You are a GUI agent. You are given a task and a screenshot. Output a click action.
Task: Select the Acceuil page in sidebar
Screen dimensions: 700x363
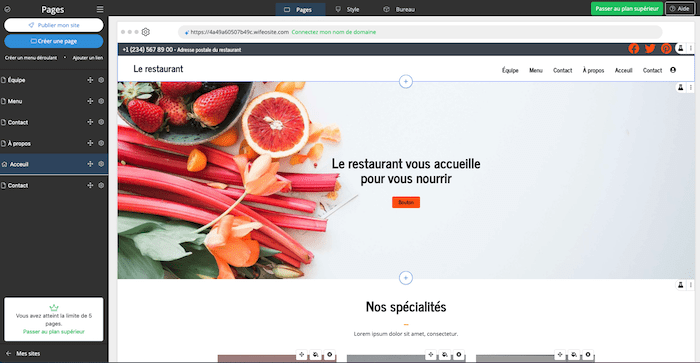click(x=54, y=164)
